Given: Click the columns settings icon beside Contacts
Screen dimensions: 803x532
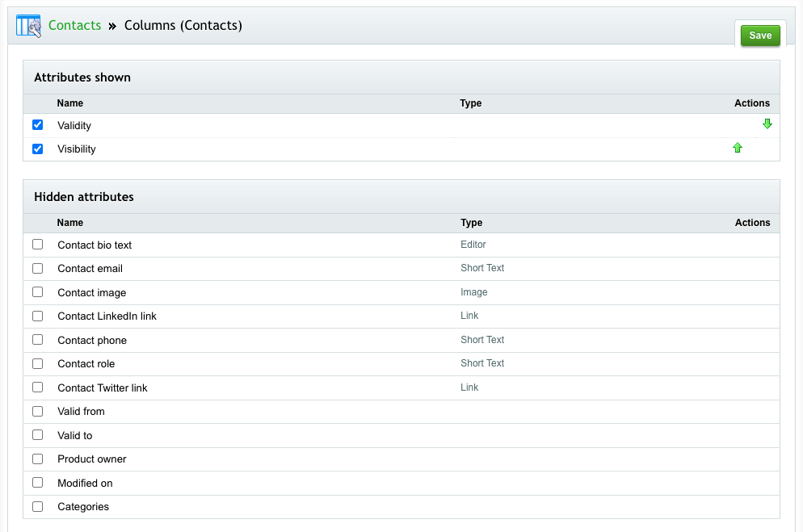Looking at the screenshot, I should (28, 26).
